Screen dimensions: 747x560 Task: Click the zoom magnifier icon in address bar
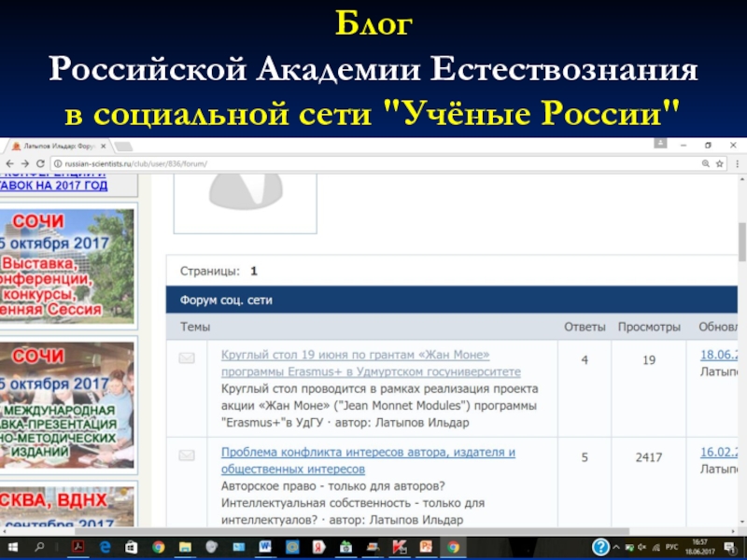tap(705, 164)
